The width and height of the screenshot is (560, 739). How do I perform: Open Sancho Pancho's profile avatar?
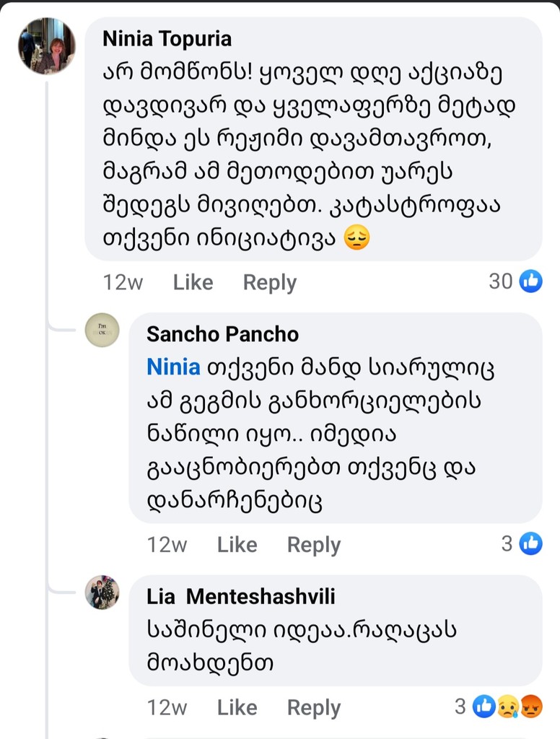pos(102,331)
